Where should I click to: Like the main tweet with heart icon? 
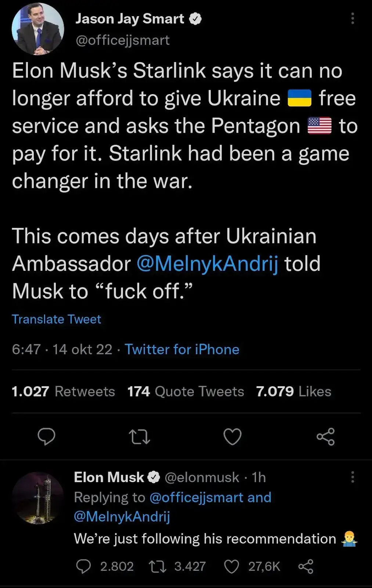(x=232, y=437)
